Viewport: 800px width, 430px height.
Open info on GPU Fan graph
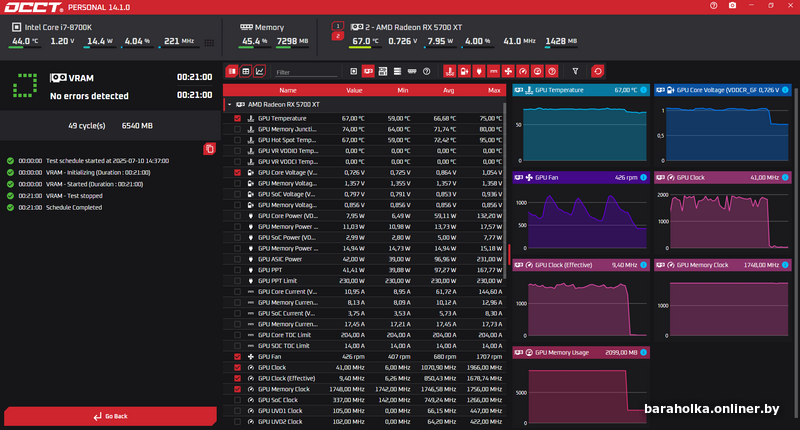click(x=643, y=178)
